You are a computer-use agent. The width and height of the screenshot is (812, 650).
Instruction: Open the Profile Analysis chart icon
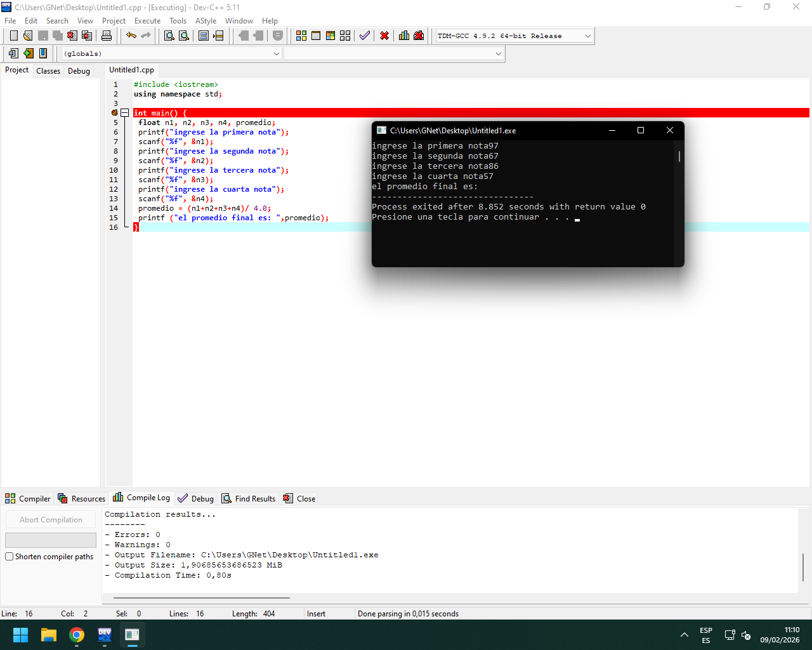[404, 36]
